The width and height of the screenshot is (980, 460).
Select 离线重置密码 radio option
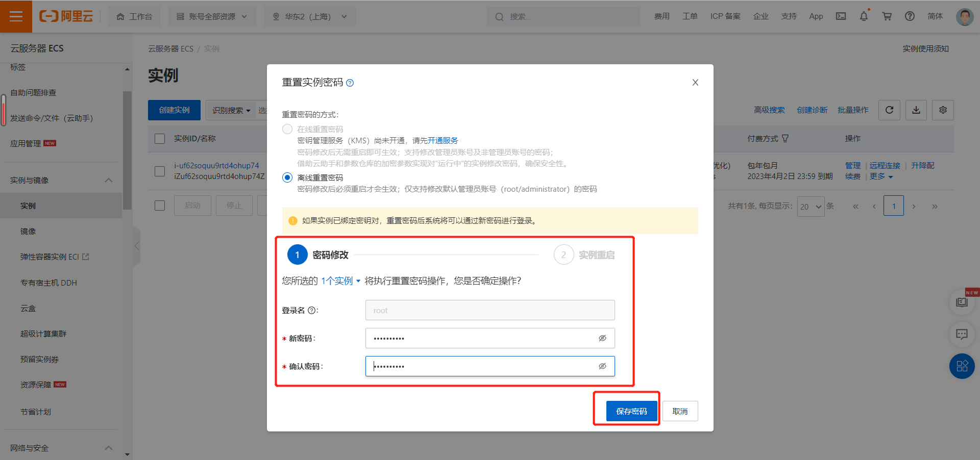[x=287, y=177]
